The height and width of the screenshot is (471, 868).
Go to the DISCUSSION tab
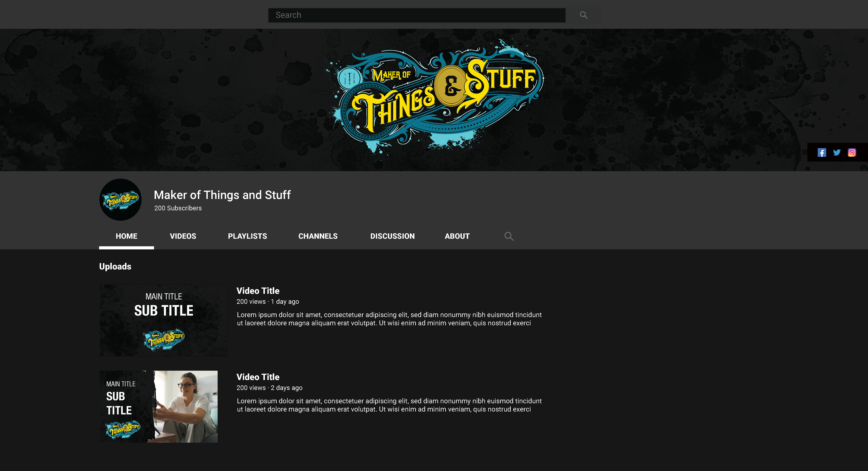click(393, 236)
